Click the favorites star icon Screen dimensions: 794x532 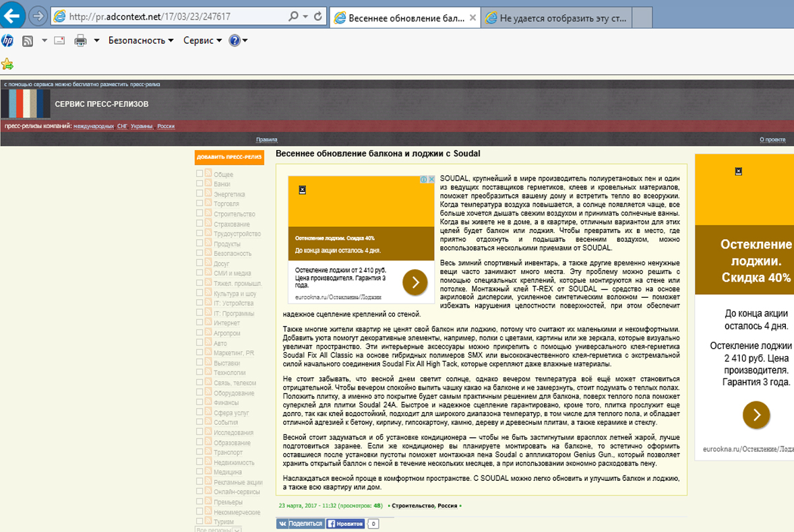(x=7, y=64)
